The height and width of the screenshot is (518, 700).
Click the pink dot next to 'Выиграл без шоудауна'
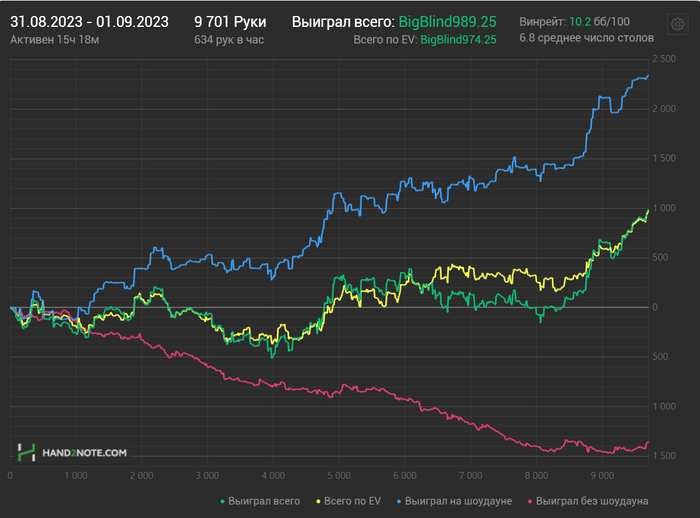[530, 501]
